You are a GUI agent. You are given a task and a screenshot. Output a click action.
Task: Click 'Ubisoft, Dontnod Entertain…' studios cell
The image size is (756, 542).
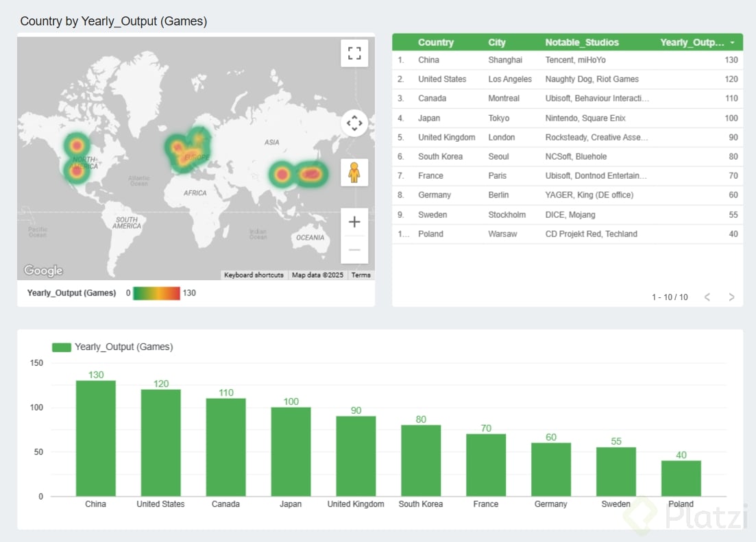click(x=596, y=176)
